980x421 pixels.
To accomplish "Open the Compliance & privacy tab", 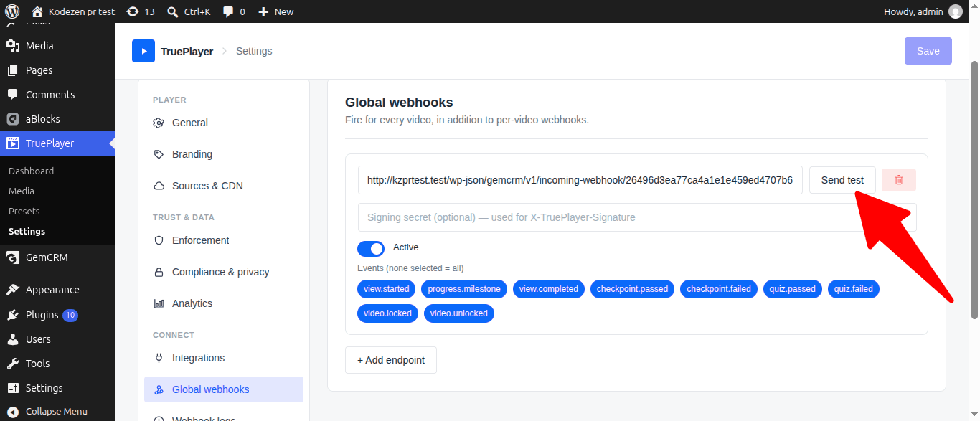I will 224,272.
